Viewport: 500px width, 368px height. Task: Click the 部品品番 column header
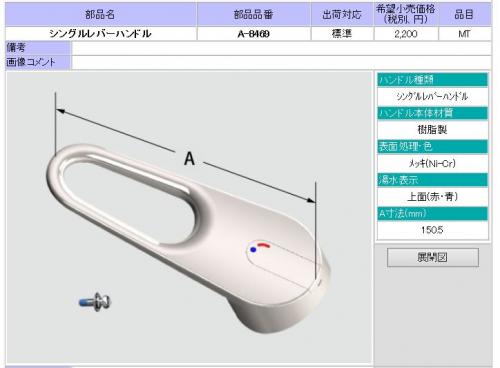[x=254, y=14]
